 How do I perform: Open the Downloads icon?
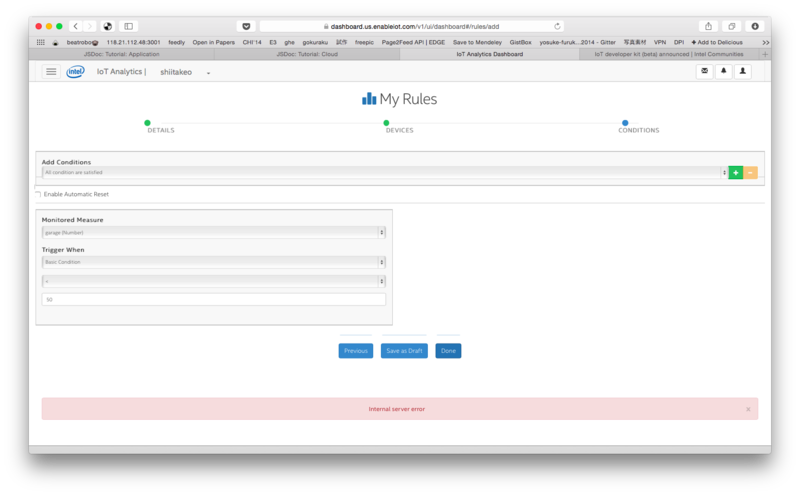pos(755,26)
